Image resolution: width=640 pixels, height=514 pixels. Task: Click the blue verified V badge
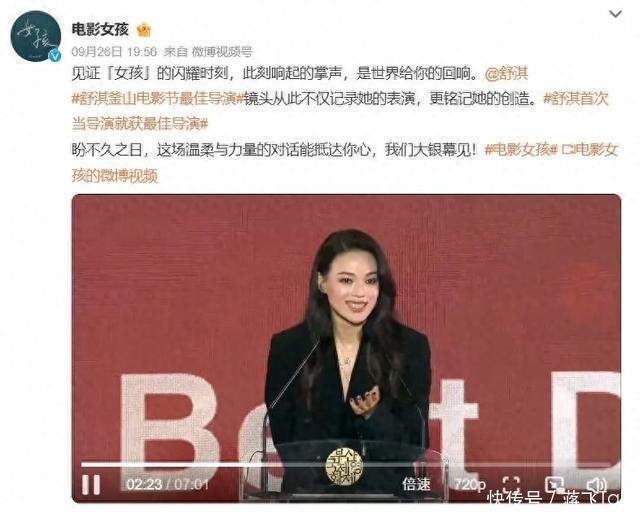(54, 56)
